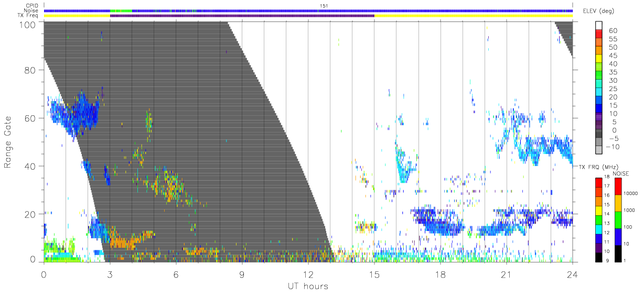Image resolution: width=644 pixels, height=297 pixels.
Task: Click the 'Range Gate' axis title
Action: 8,142
